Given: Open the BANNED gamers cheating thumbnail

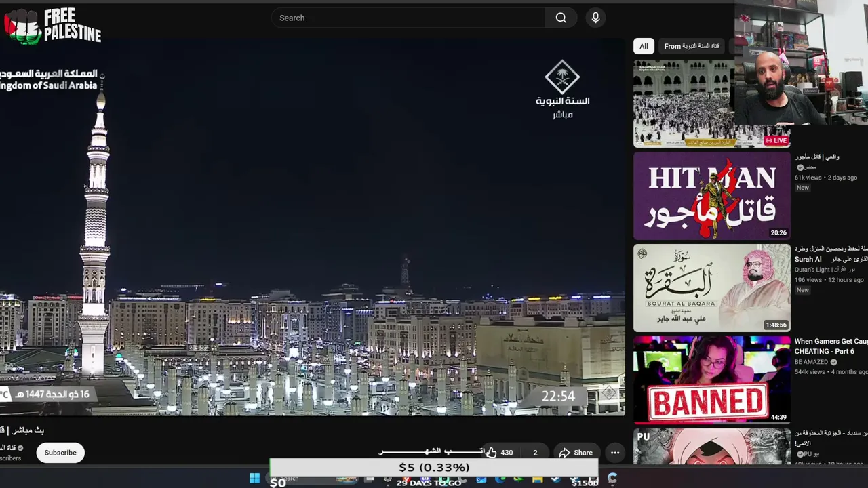Looking at the screenshot, I should coord(712,380).
